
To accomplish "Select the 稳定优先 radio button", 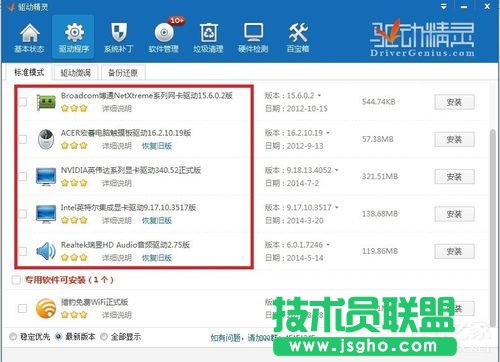I will (x=13, y=337).
